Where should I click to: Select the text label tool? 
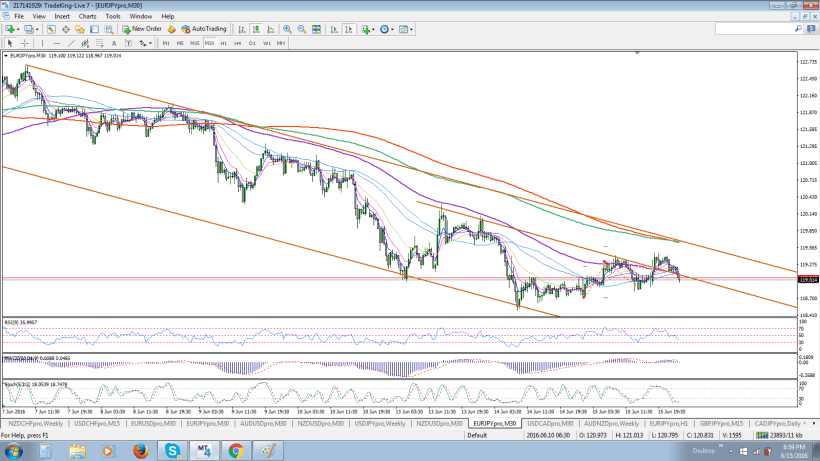click(128, 43)
